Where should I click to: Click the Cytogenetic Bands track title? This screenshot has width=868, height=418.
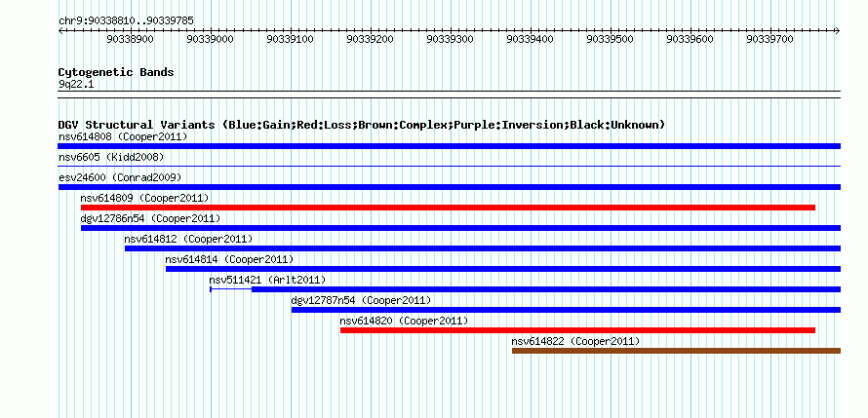[x=116, y=72]
